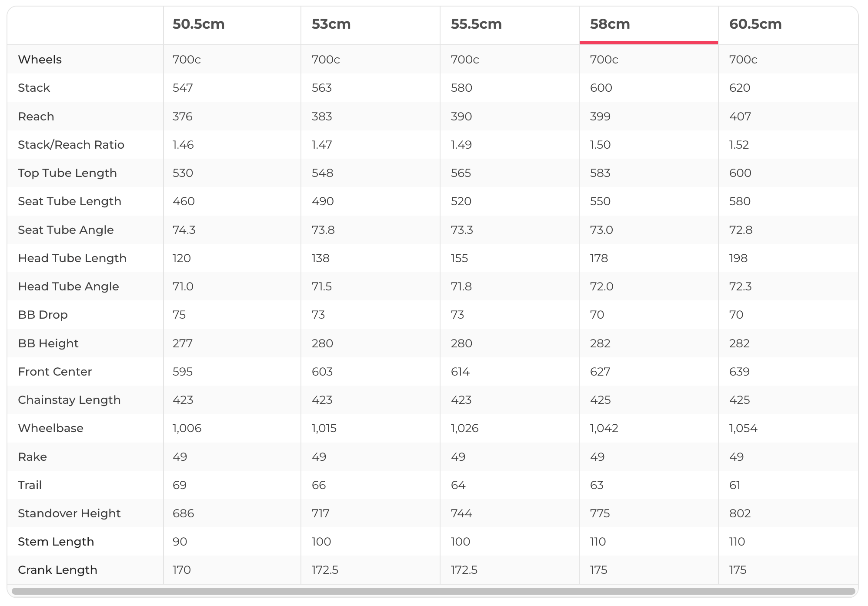Image resolution: width=868 pixels, height=606 pixels.
Task: Select the Head Tube Angle row label
Action: [x=68, y=286]
